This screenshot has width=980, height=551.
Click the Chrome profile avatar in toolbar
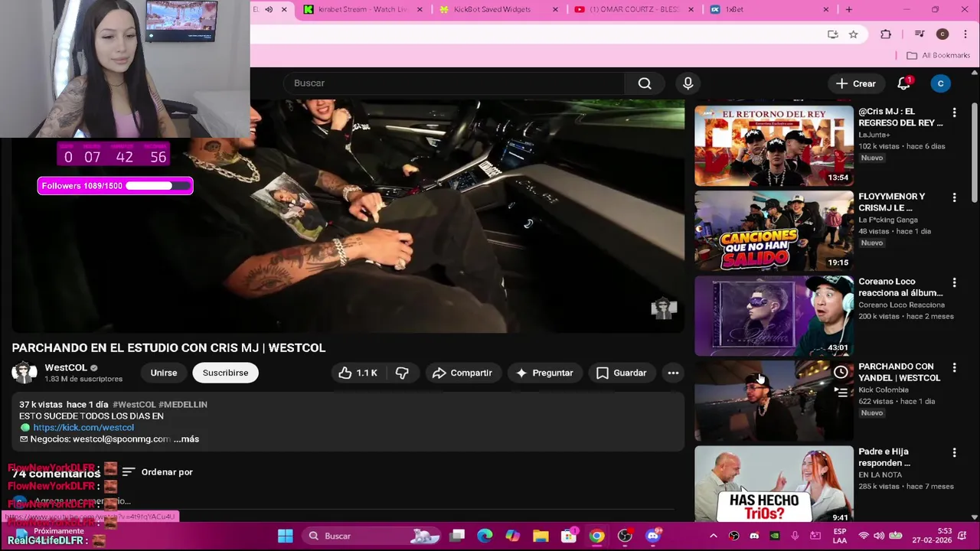click(x=942, y=34)
